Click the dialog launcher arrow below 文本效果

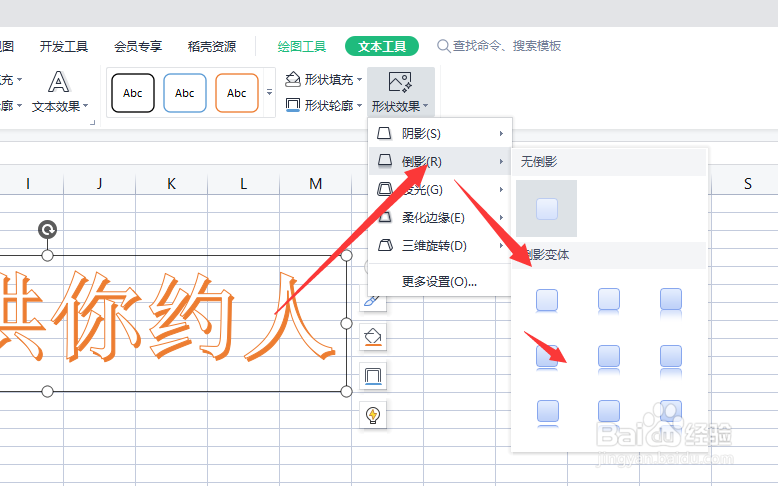coord(92,122)
